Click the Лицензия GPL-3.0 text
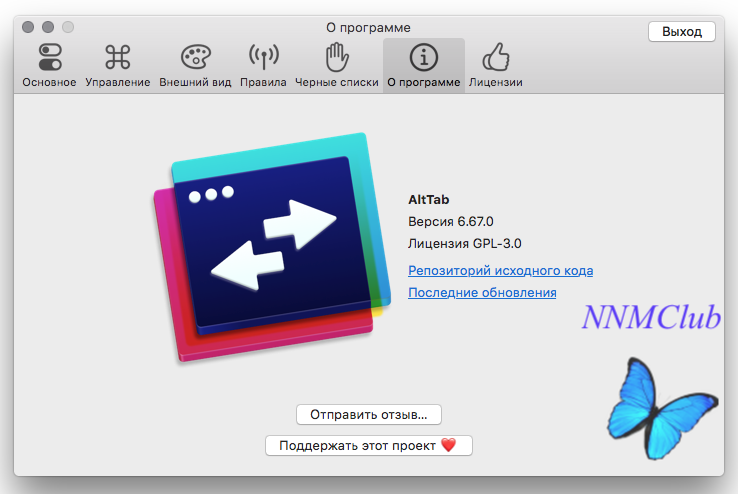The width and height of the screenshot is (738, 494). 465,244
